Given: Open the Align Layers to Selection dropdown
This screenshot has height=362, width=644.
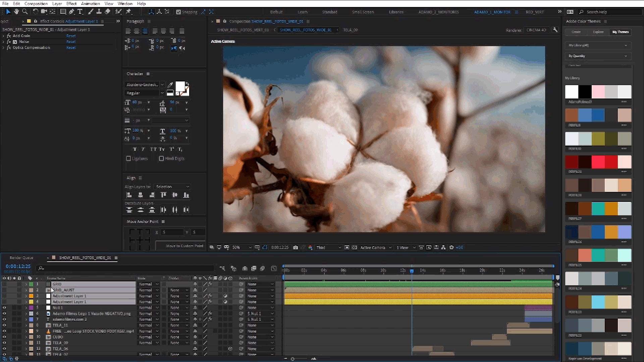Looking at the screenshot, I should [x=172, y=187].
